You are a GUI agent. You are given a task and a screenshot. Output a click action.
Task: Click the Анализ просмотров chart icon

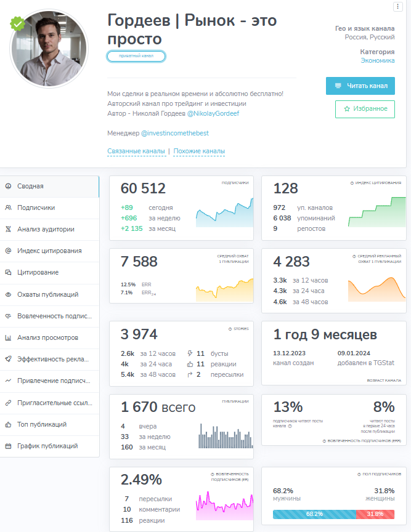[8, 337]
